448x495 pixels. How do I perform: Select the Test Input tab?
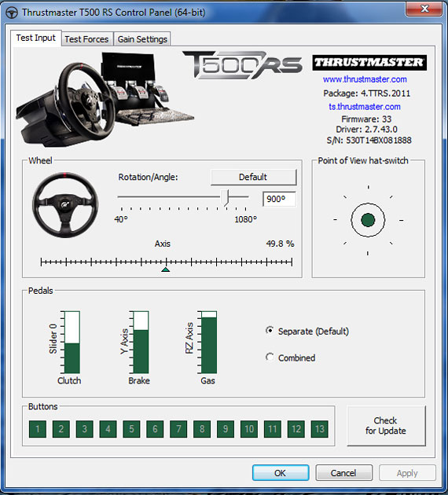click(35, 38)
